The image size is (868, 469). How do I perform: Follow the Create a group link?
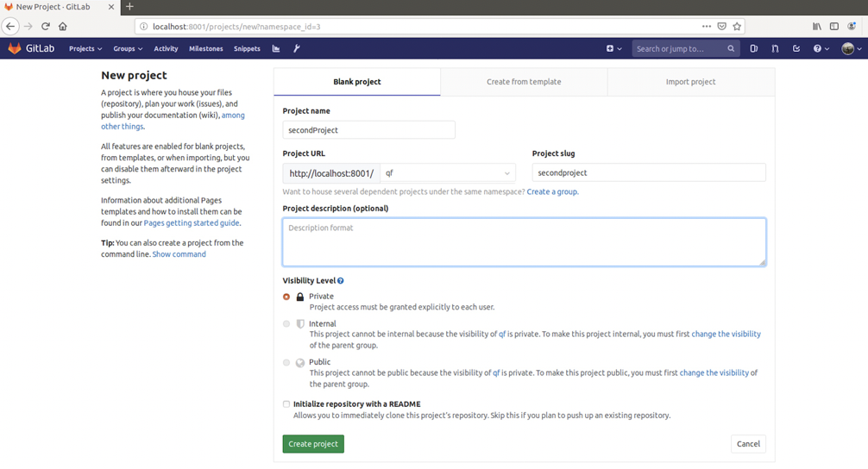tap(552, 192)
